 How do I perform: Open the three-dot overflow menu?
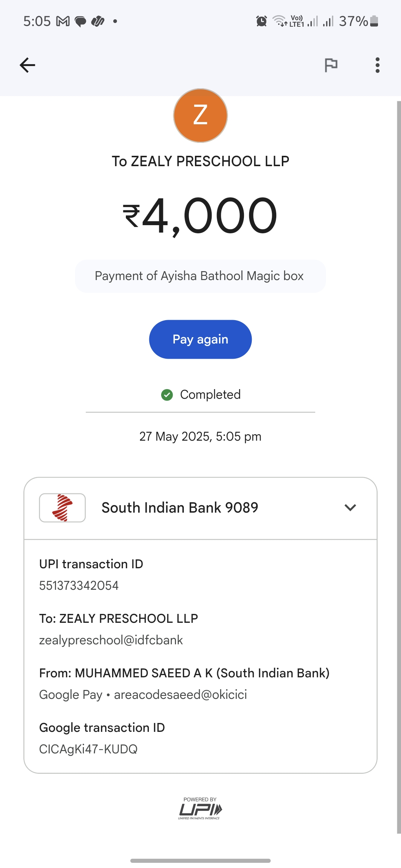(x=377, y=65)
